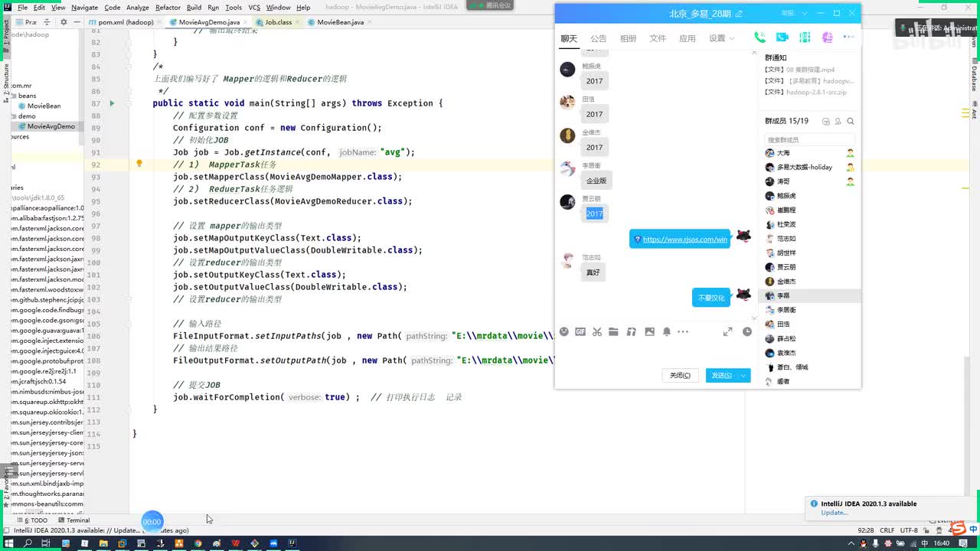The width and height of the screenshot is (980, 551).
Task: Search group members with the magnifier icon
Action: [x=851, y=121]
